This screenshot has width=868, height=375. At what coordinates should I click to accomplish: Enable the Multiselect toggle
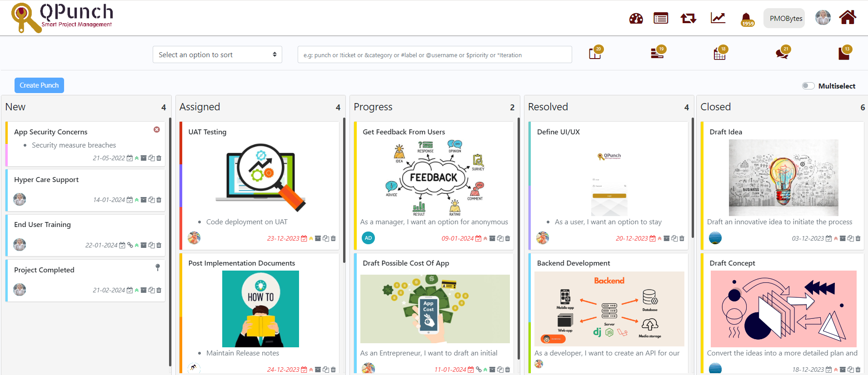(x=808, y=86)
